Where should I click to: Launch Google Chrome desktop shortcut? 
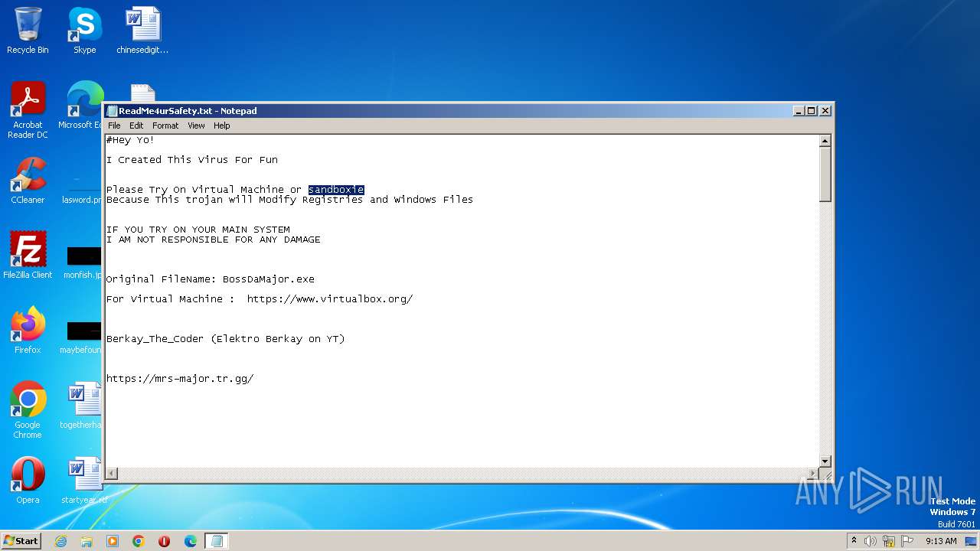[x=28, y=410]
